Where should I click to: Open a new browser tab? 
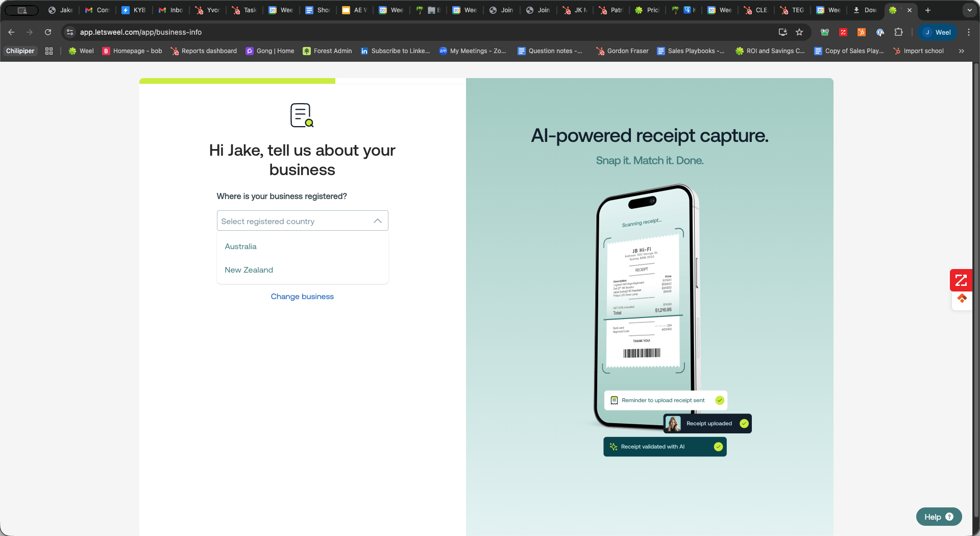(x=928, y=10)
